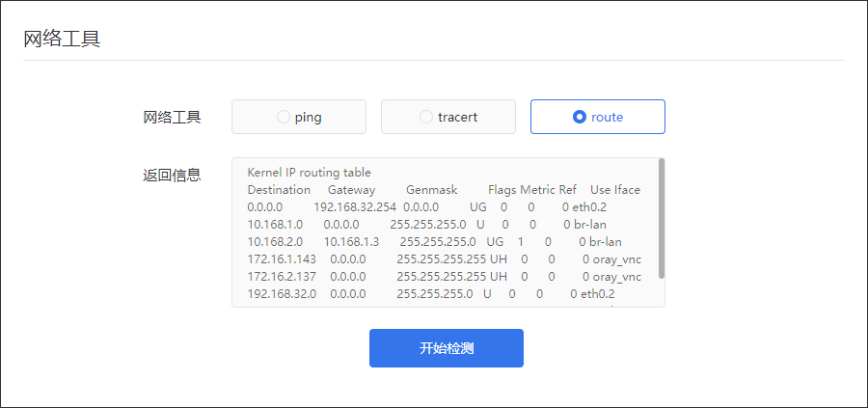The image size is (868, 408).
Task: Click the 10.168.2.0 route row
Action: [x=435, y=242]
